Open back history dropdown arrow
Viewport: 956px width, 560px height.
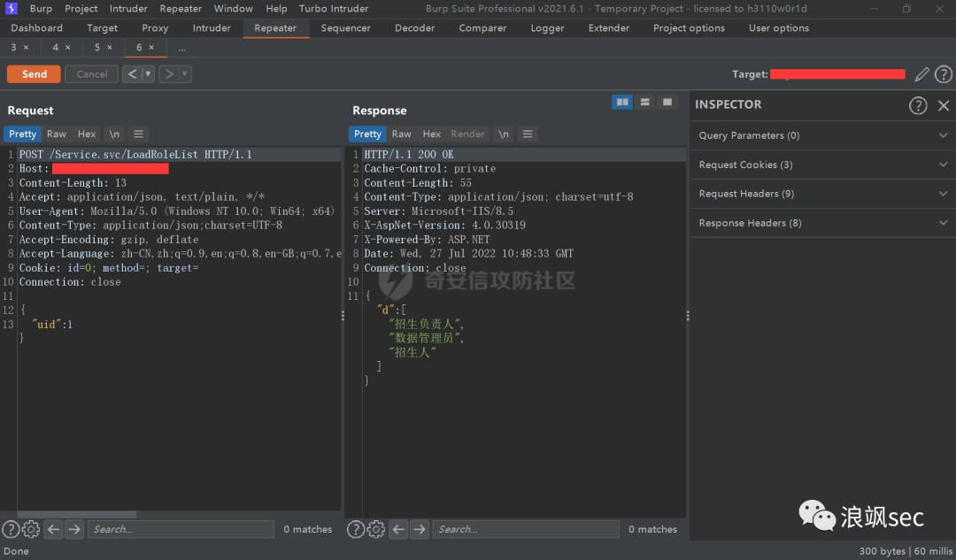(148, 73)
